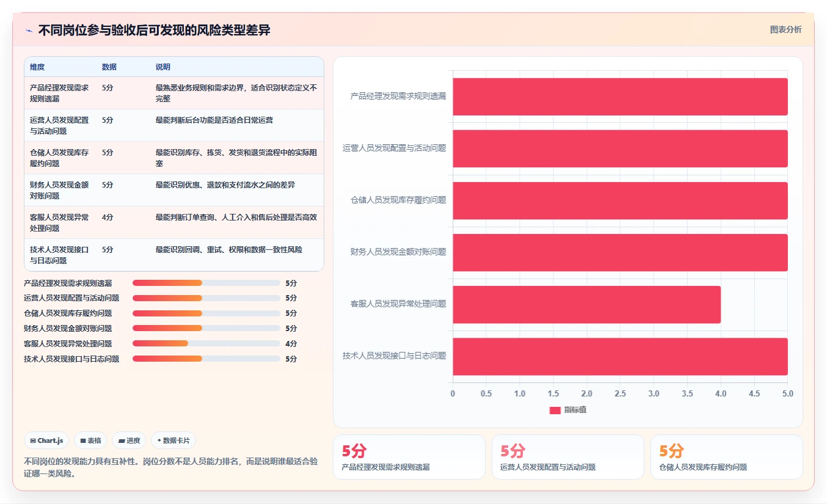Click the 仓储人员发现库存履约问题 table cell
Screen dimensions: 827x504
[x=59, y=158]
